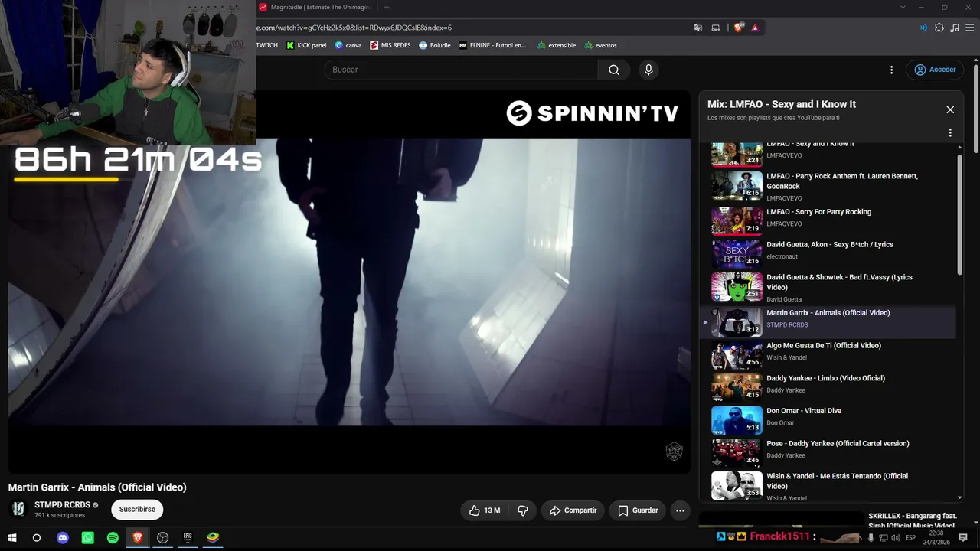Click the Brave Rewards triangle icon
The width and height of the screenshot is (980, 551).
pyautogui.click(x=755, y=28)
